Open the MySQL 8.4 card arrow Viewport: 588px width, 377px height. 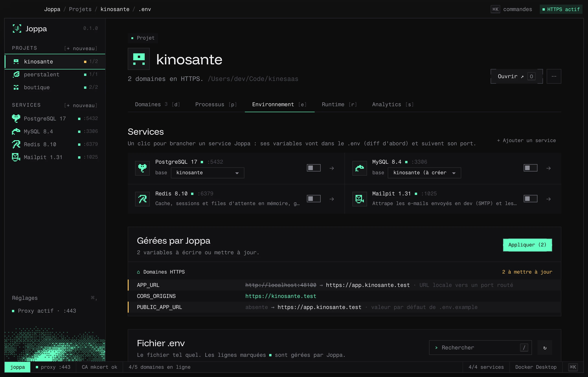pyautogui.click(x=549, y=168)
